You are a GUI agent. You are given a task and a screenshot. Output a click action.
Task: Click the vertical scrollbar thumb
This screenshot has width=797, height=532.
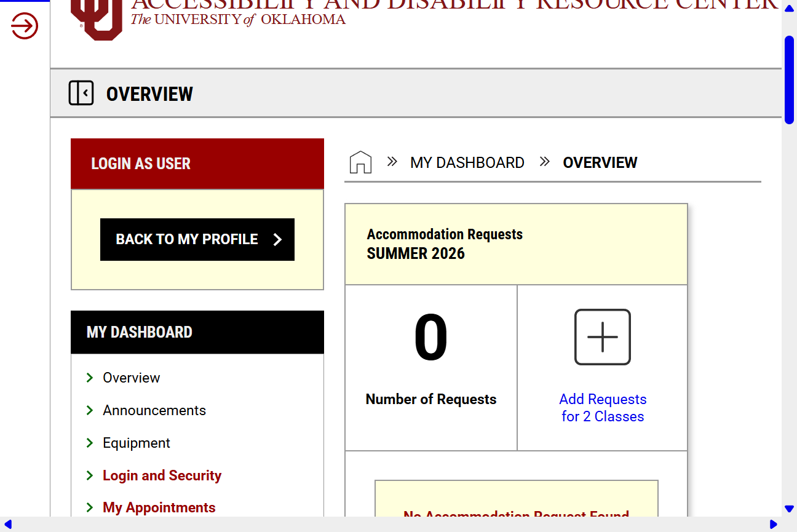(789, 80)
